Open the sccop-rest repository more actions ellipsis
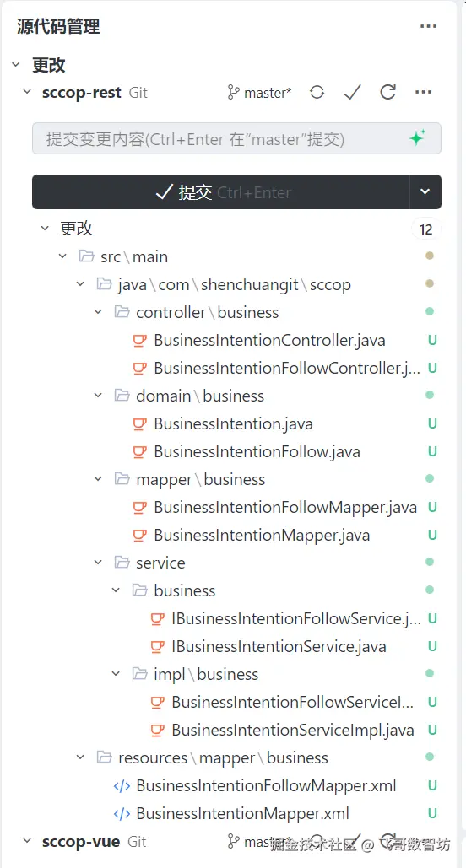 tap(423, 93)
